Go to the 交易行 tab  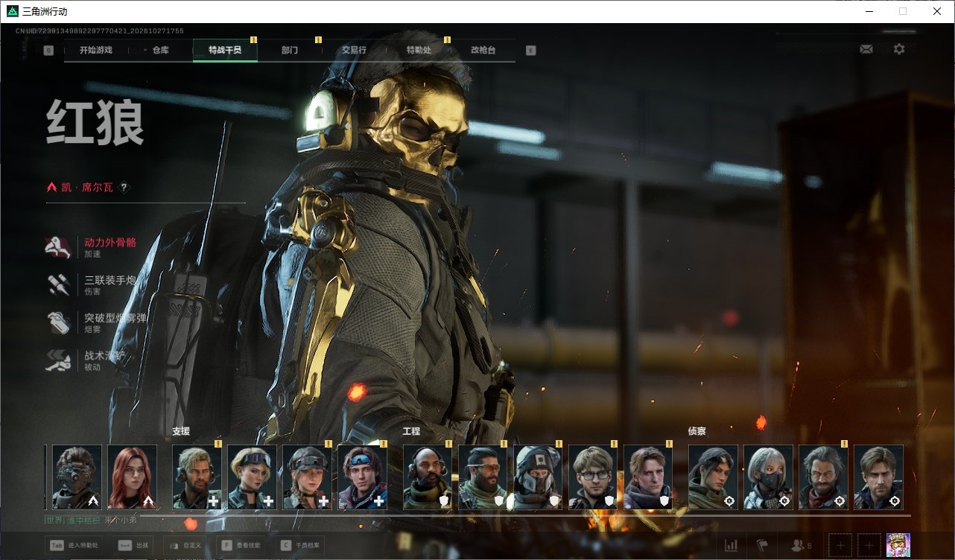coord(354,51)
